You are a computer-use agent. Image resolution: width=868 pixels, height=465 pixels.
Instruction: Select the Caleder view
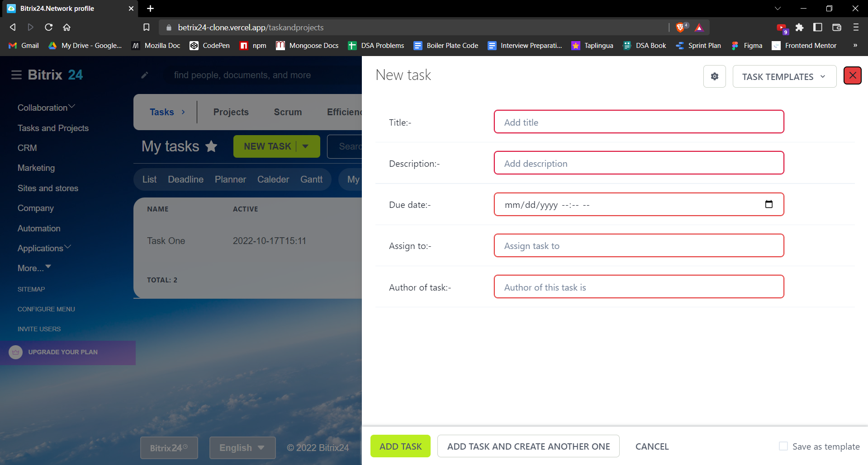[x=273, y=179]
